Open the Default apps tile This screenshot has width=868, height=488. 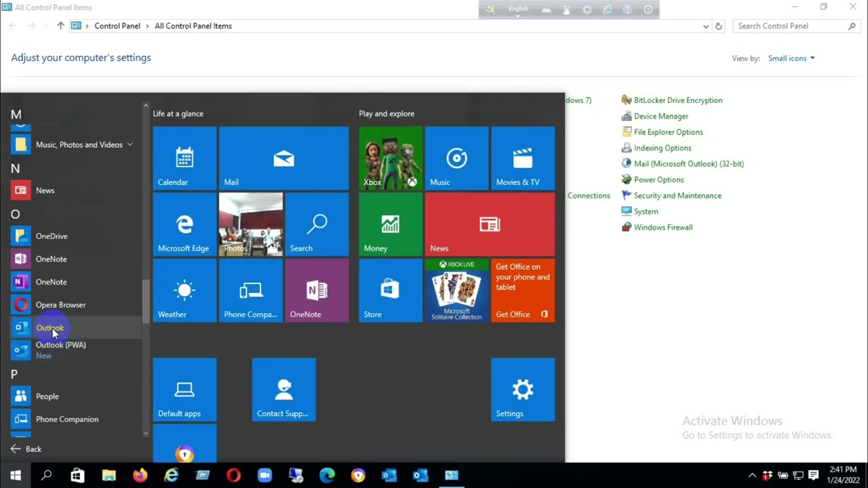(184, 390)
